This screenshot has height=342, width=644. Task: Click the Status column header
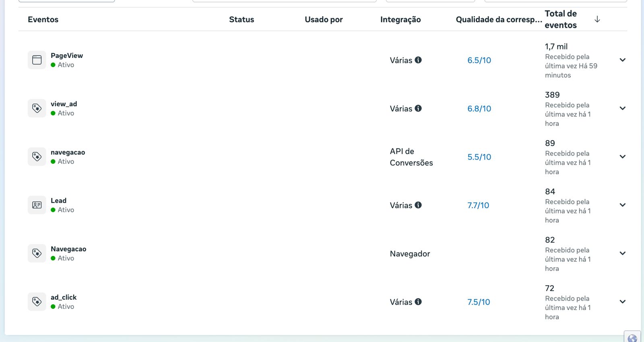(242, 19)
